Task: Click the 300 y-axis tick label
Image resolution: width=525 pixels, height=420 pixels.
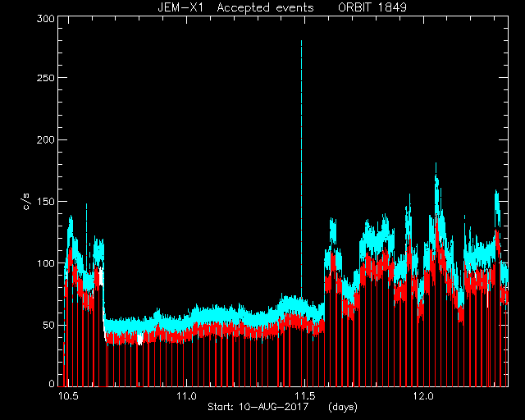Action: pyautogui.click(x=46, y=19)
